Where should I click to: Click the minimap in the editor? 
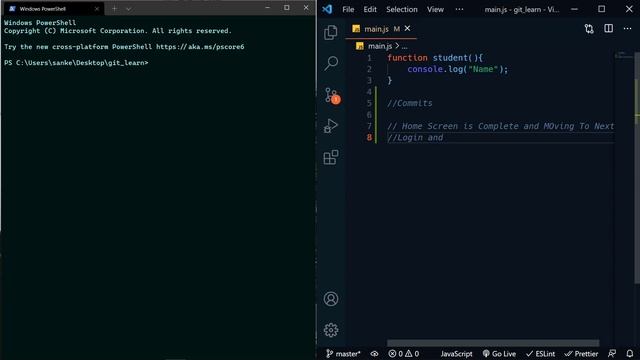(x=624, y=55)
